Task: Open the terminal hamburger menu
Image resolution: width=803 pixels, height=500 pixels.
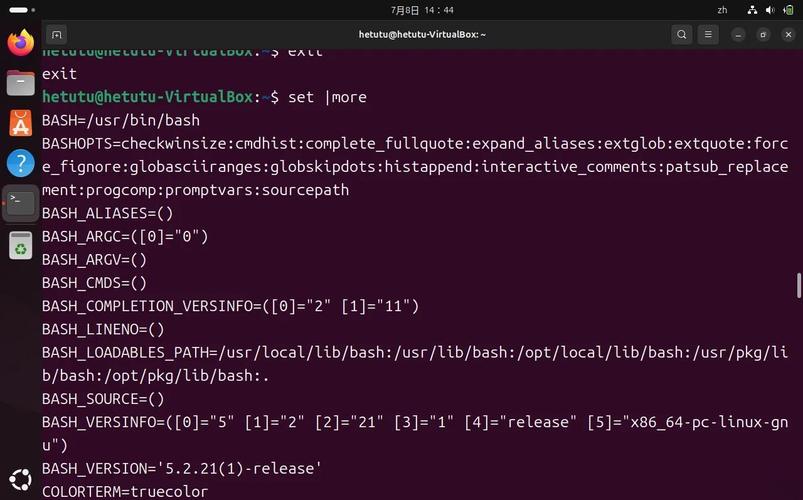Action: [708, 34]
